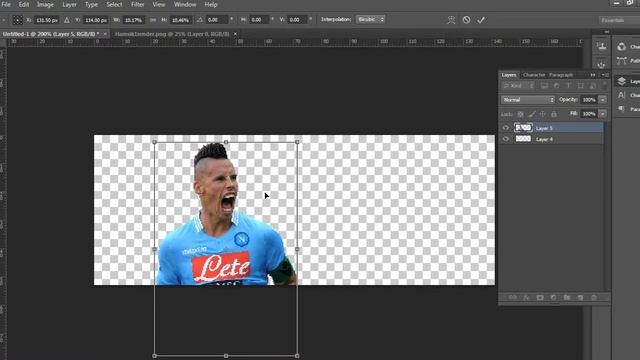Click the new group folder icon
Viewport: 640px width, 360px height.
coord(567,298)
